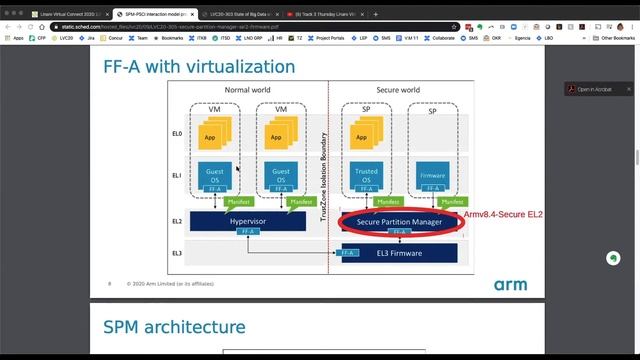Open the Collaborate bookmark
The width and height of the screenshot is (640, 360).
point(439,38)
